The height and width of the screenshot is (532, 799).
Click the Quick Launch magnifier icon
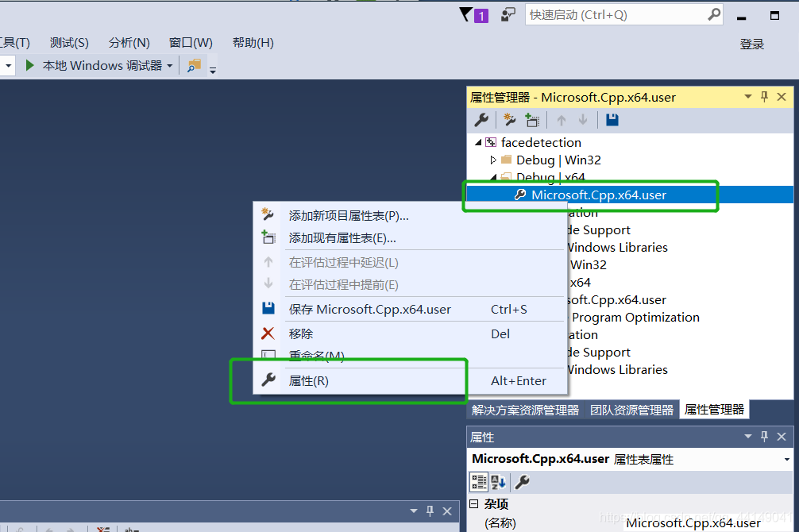point(714,15)
